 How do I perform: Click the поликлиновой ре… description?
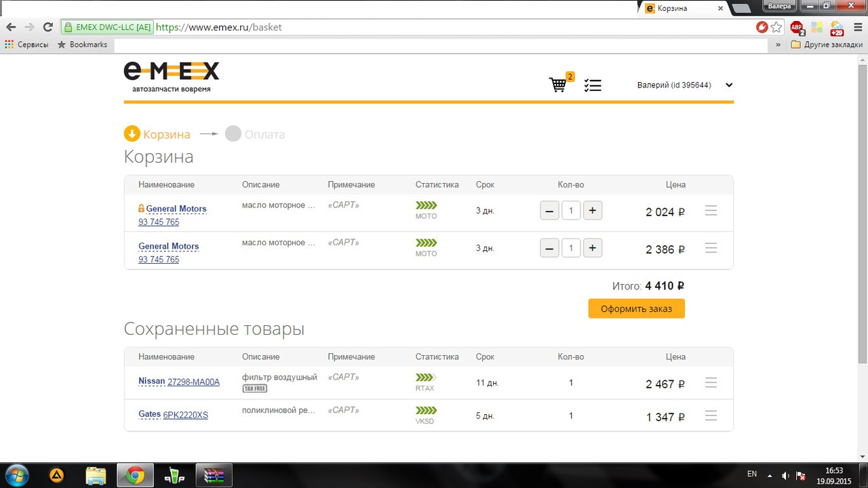(279, 410)
